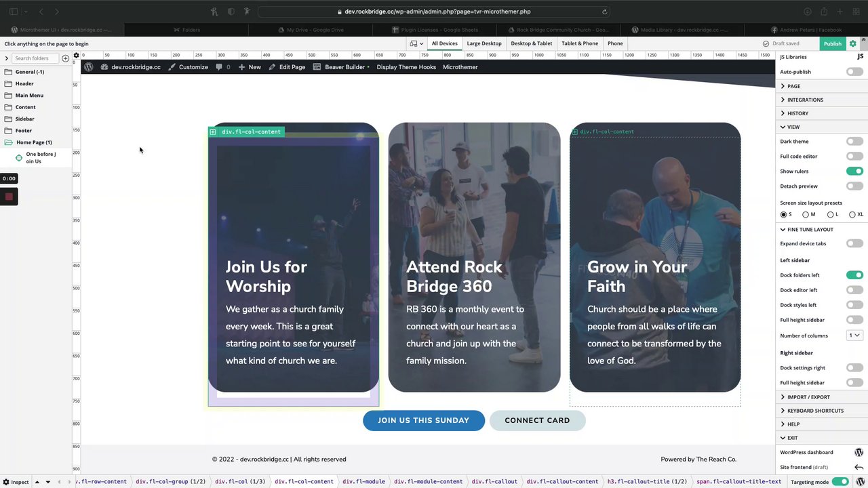Screen dimensions: 868x488
Task: Click the add folder plus icon
Action: pos(66,58)
